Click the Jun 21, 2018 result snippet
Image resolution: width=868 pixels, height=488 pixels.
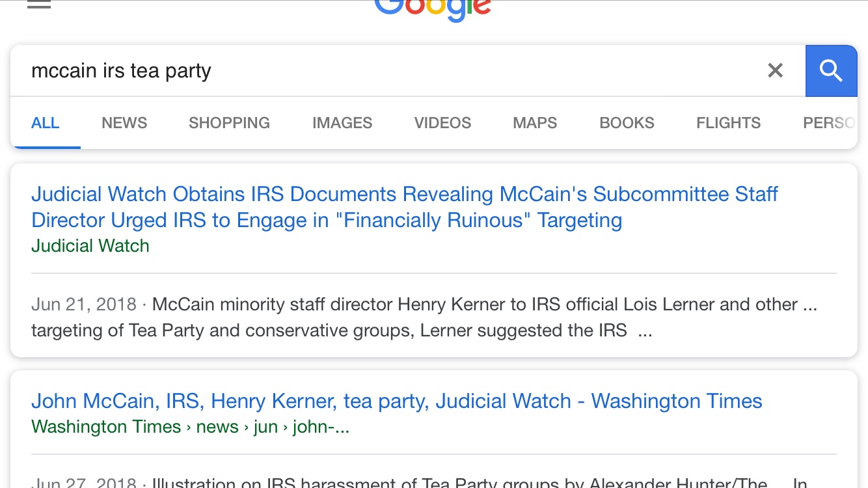click(x=424, y=318)
